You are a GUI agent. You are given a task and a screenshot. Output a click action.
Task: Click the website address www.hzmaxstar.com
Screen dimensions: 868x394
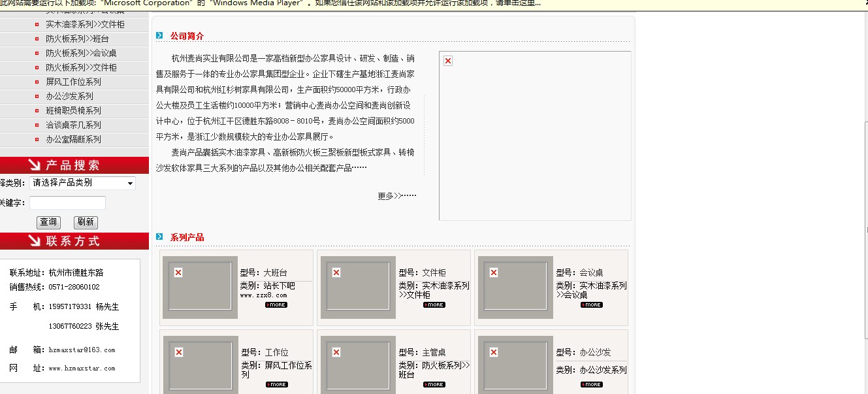click(x=82, y=369)
